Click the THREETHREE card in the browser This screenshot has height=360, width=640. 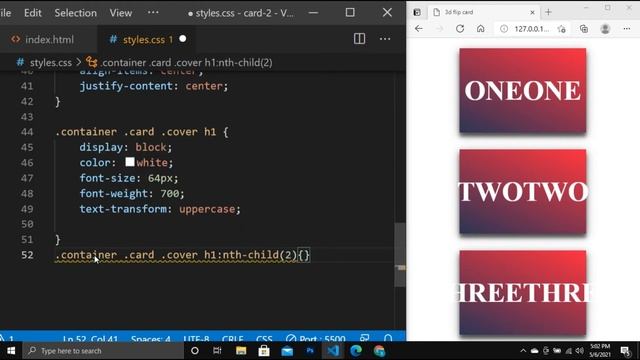(x=522, y=292)
